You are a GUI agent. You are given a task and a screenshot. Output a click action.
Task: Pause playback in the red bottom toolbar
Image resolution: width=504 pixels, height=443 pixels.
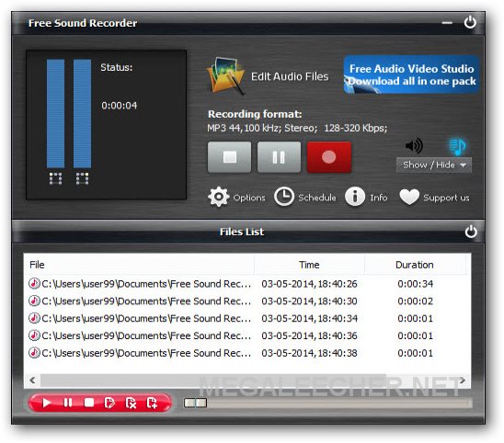[x=68, y=403]
